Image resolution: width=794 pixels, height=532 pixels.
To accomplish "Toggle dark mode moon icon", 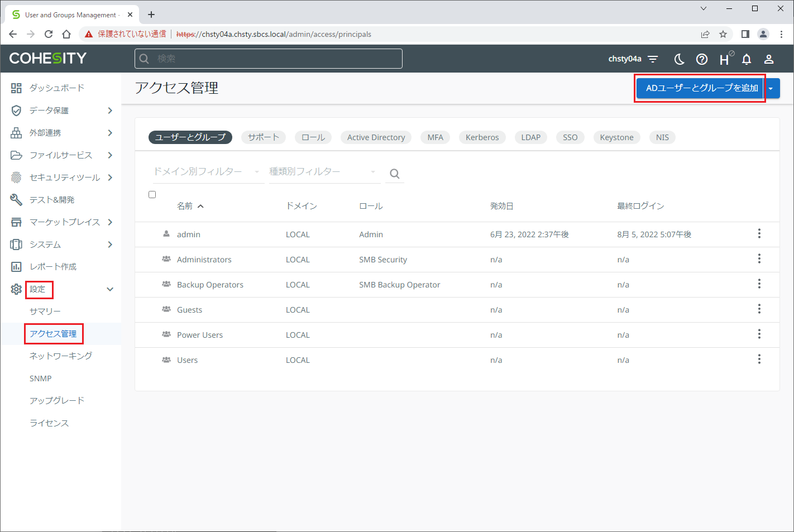I will 679,59.
